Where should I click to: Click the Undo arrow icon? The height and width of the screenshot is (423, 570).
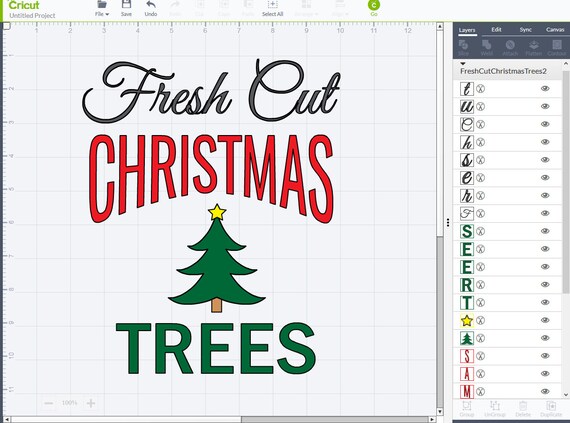pos(150,5)
